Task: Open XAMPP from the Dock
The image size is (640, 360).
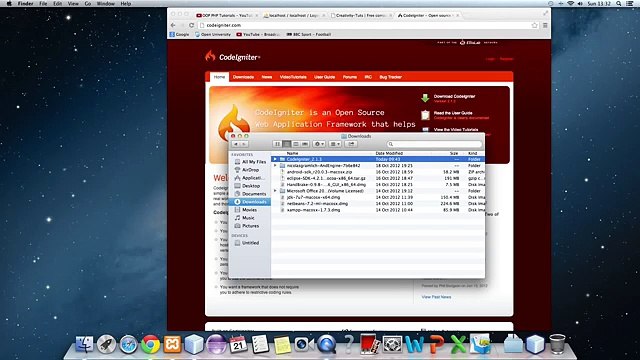Action: [172, 344]
